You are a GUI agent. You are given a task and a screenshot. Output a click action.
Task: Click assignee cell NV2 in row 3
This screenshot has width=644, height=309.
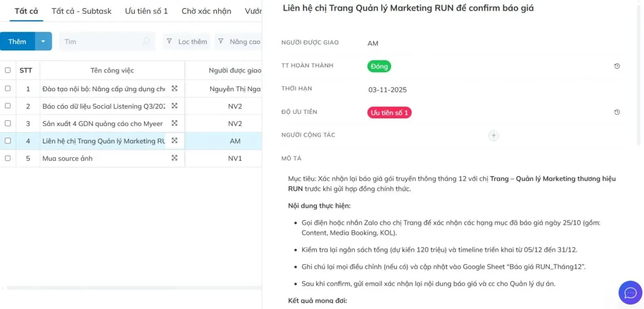point(235,124)
